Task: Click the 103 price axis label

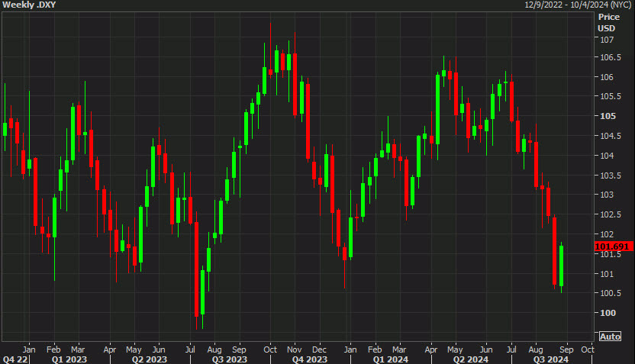Action: [607, 195]
